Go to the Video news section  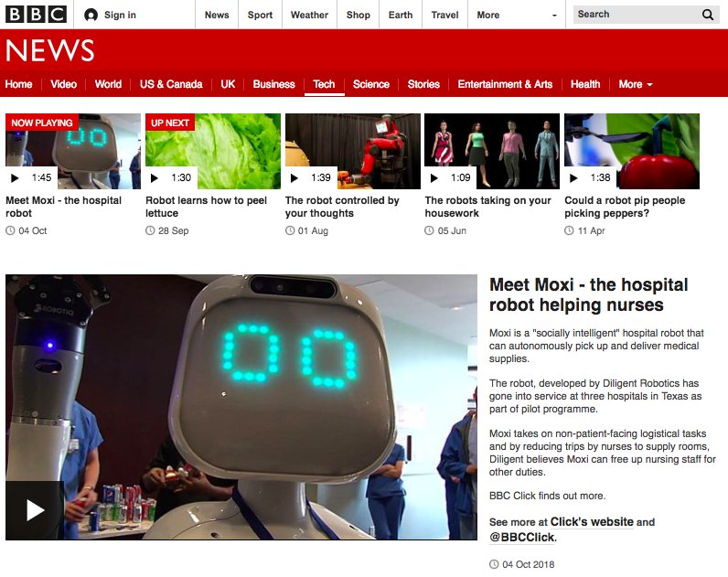point(64,84)
